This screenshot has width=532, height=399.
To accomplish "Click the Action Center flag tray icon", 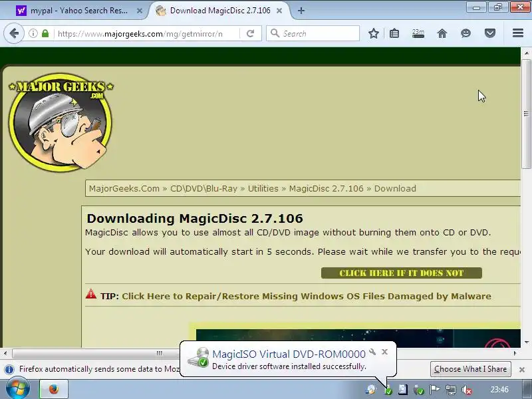I will click(435, 390).
